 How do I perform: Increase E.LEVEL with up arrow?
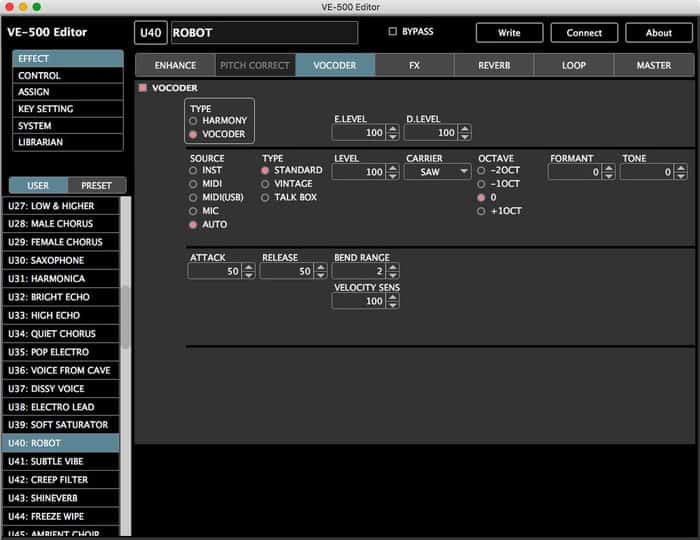click(392, 129)
